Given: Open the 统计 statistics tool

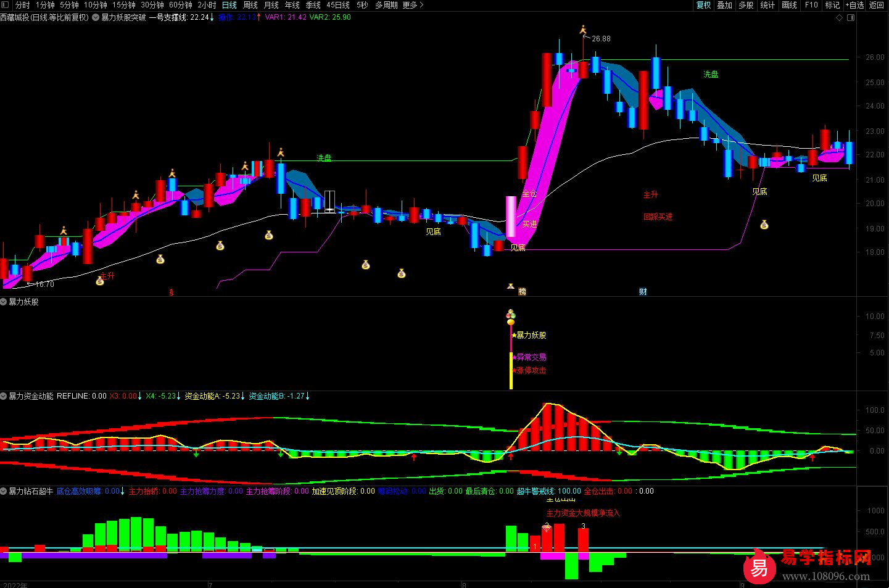Looking at the screenshot, I should pyautogui.click(x=768, y=5).
